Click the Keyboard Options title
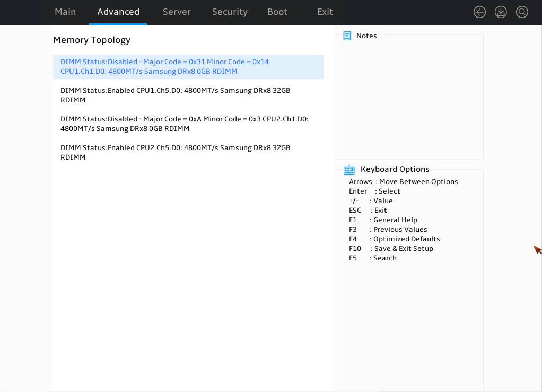Image resolution: width=542 pixels, height=392 pixels. [395, 169]
